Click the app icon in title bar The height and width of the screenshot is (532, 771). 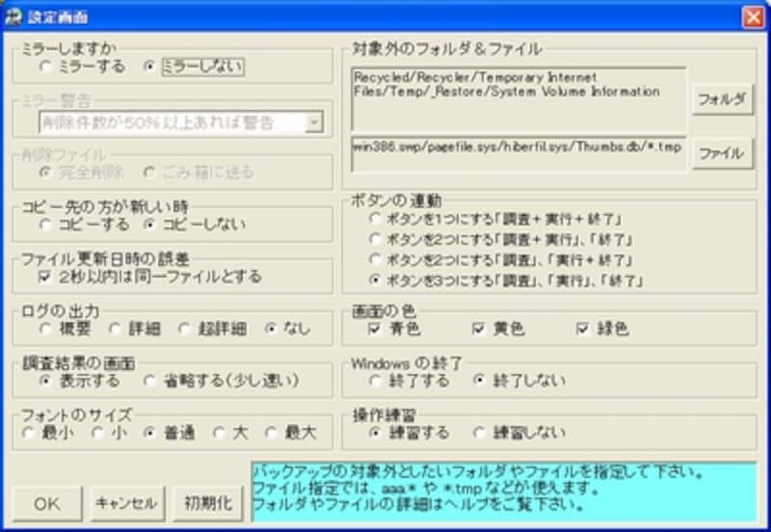coord(13,16)
